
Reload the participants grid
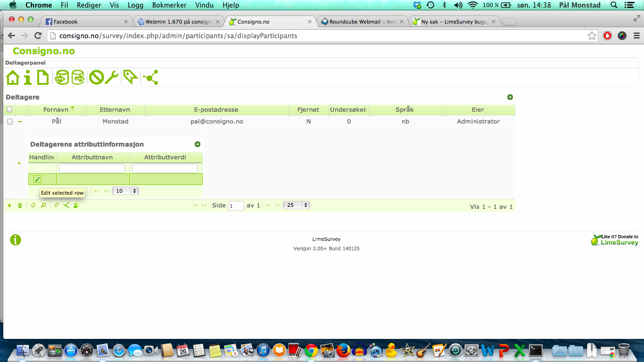tap(33, 206)
